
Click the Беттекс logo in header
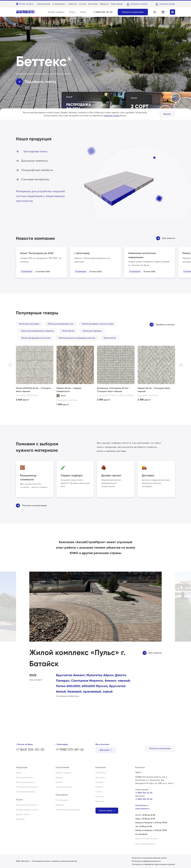pos(25,12)
